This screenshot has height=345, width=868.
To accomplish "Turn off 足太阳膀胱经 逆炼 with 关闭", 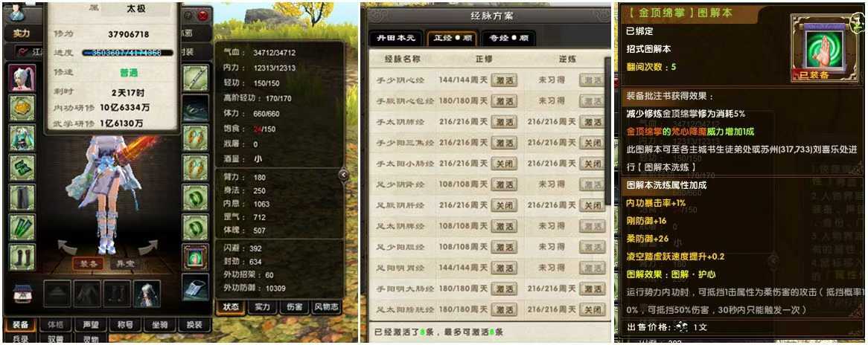I will pos(593,309).
